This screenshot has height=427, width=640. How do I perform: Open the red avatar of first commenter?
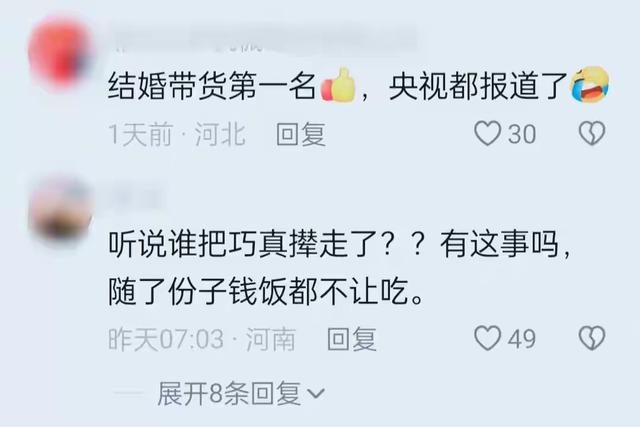[x=61, y=52]
